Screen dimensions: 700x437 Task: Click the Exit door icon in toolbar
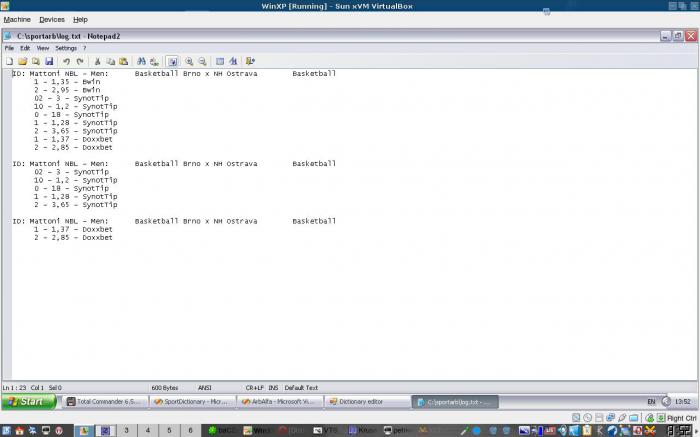250,61
